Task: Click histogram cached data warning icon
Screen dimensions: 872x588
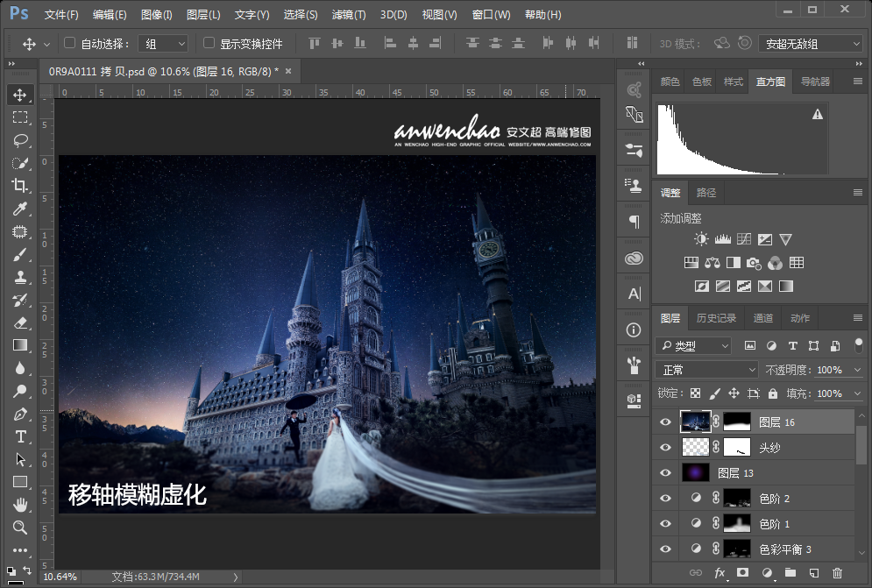Action: 818,114
